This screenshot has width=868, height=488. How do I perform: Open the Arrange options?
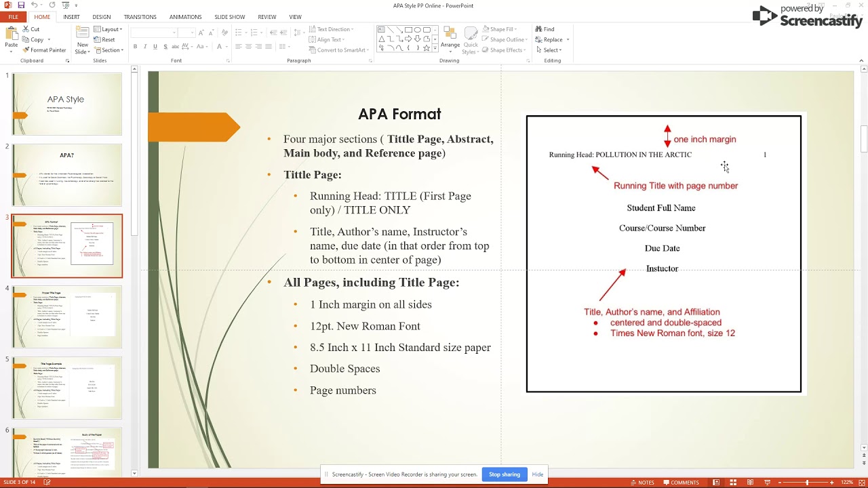click(450, 39)
